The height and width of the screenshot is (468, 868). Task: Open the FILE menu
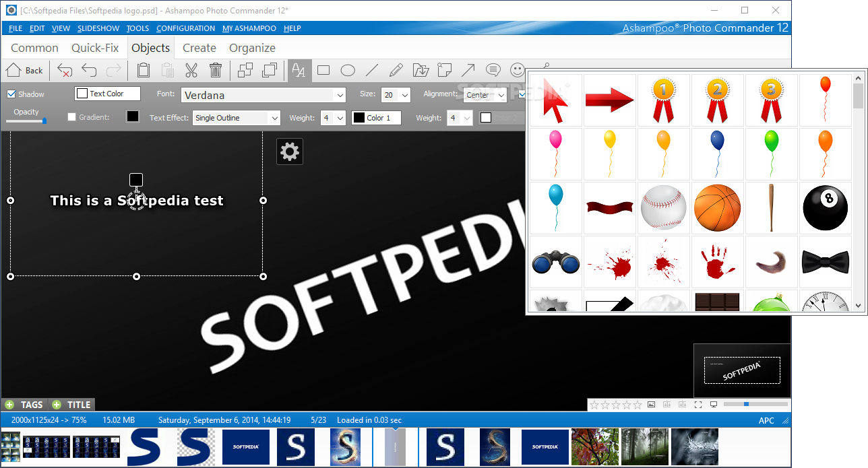click(x=15, y=28)
